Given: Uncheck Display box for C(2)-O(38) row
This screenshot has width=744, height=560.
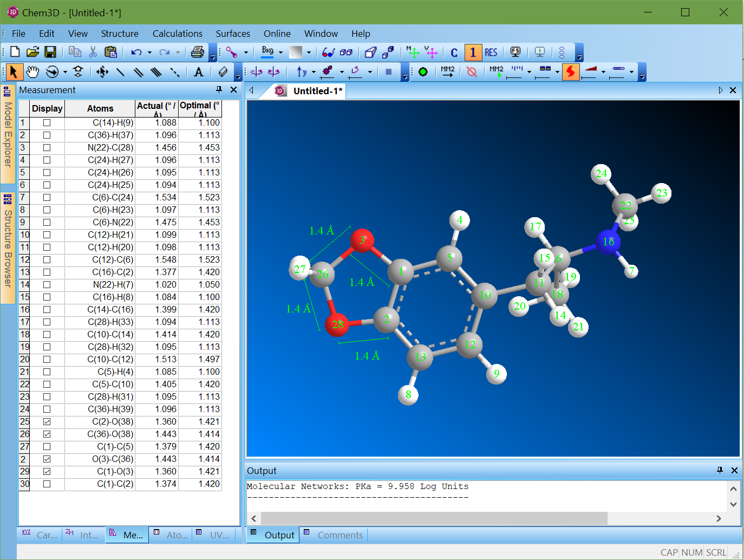Looking at the screenshot, I should coord(47,422).
